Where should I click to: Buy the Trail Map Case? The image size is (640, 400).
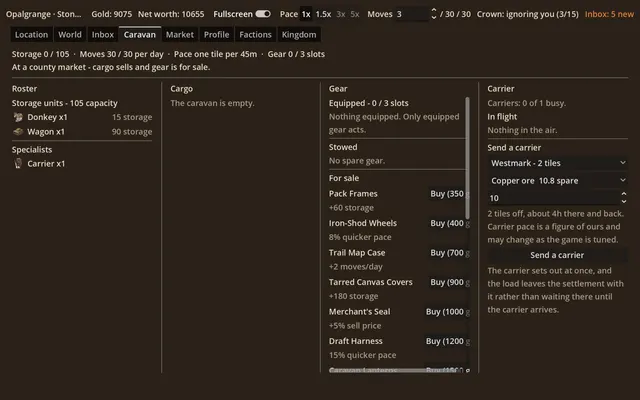(447, 253)
